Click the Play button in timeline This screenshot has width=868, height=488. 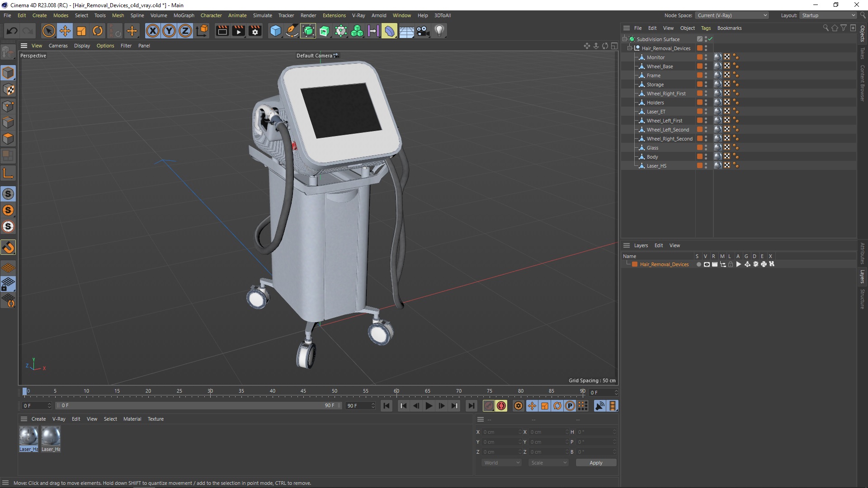429,406
